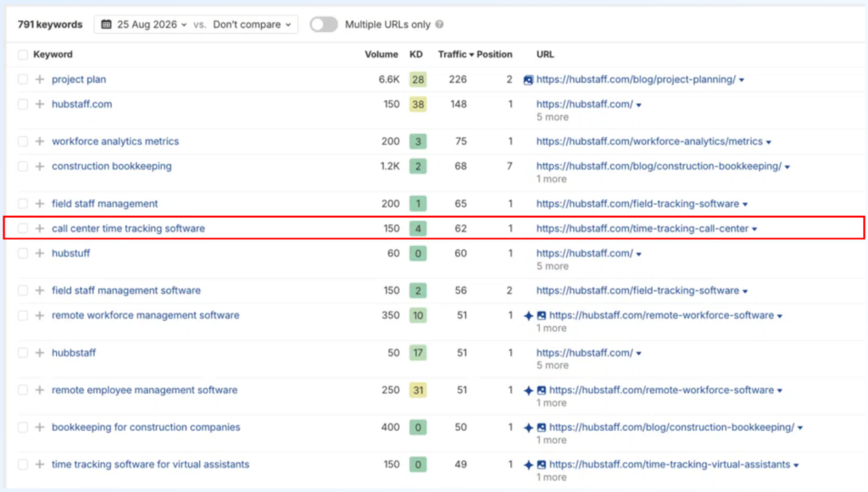Screen dimensions: 868x492
Task: Sort by Position column header
Action: (494, 54)
